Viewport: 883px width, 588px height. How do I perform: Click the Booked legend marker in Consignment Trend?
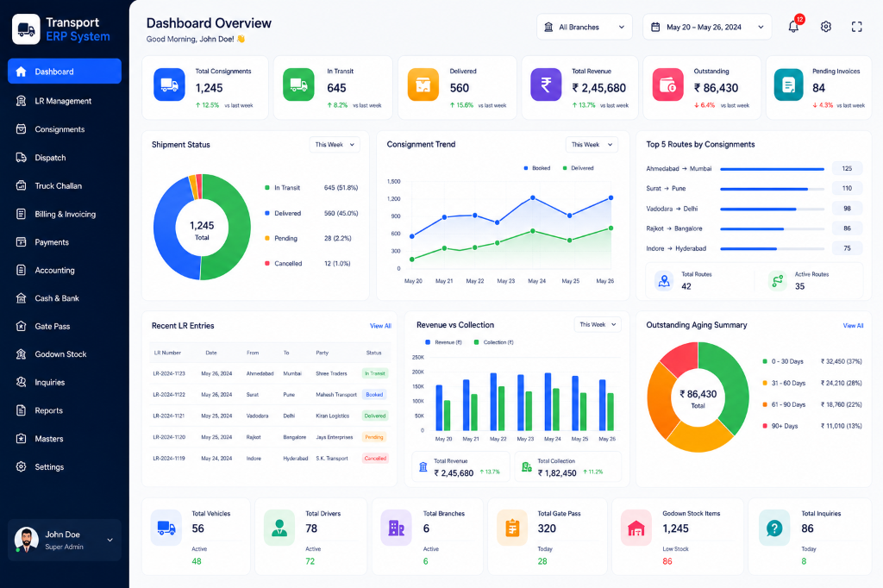pos(526,168)
